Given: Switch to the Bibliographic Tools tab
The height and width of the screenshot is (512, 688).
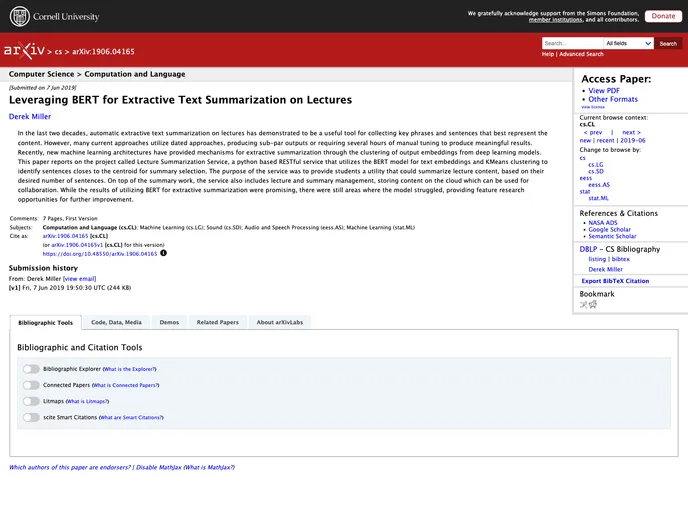Looking at the screenshot, I should click(46, 322).
